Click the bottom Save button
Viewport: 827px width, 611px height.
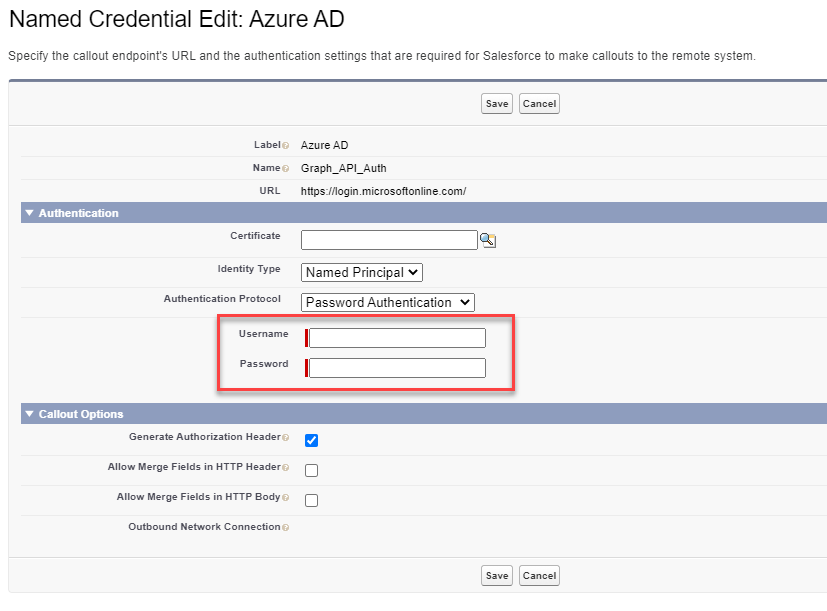point(496,575)
